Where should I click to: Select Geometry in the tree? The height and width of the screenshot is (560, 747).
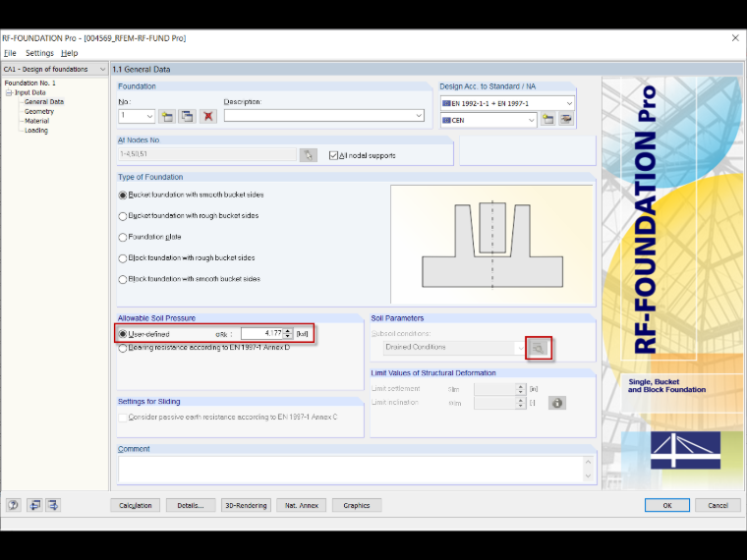[x=39, y=111]
